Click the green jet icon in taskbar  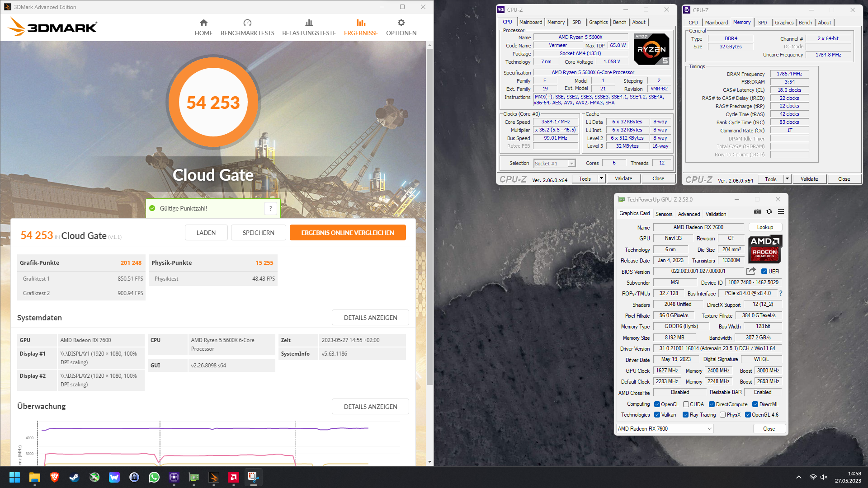tap(94, 477)
